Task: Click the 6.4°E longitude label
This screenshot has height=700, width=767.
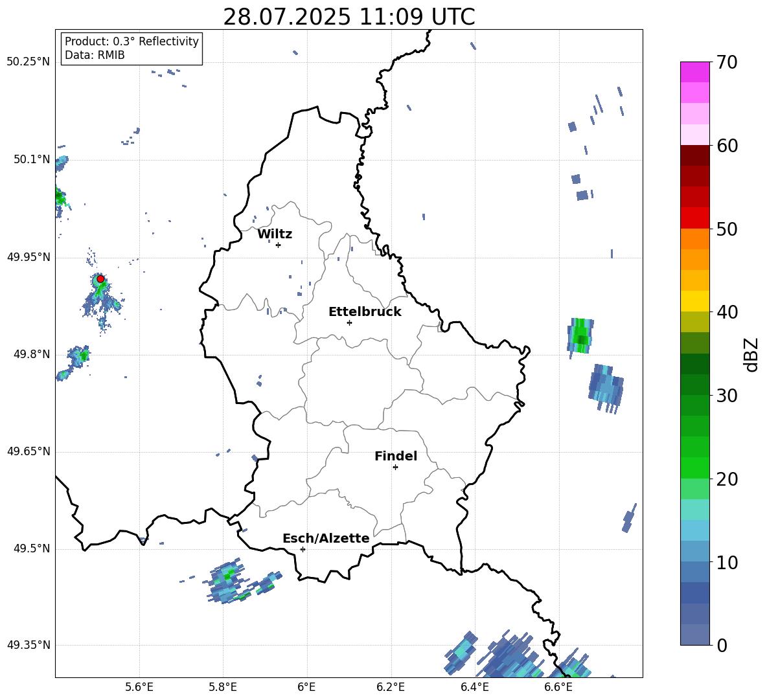Action: [x=474, y=687]
